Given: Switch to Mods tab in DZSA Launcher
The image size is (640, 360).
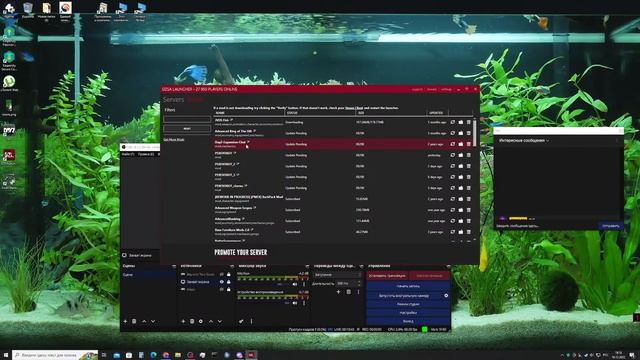Looking at the screenshot, I should pyautogui.click(x=196, y=100).
